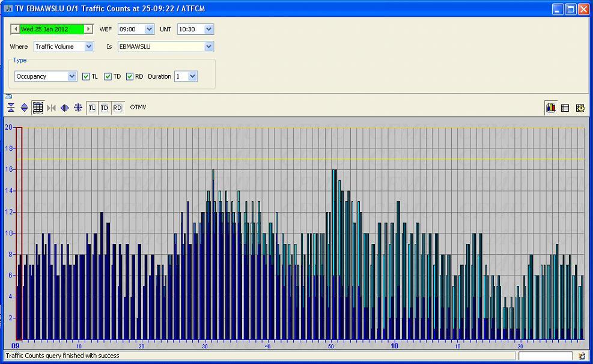The width and height of the screenshot is (593, 364).
Task: Click the 'Duration' label
Action: click(x=160, y=76)
